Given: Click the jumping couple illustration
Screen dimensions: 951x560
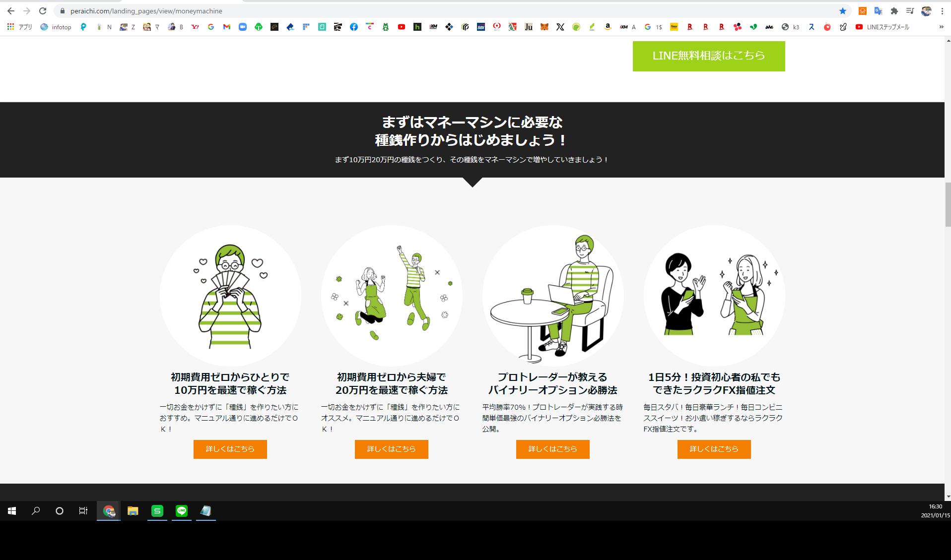Looking at the screenshot, I should pyautogui.click(x=392, y=296).
